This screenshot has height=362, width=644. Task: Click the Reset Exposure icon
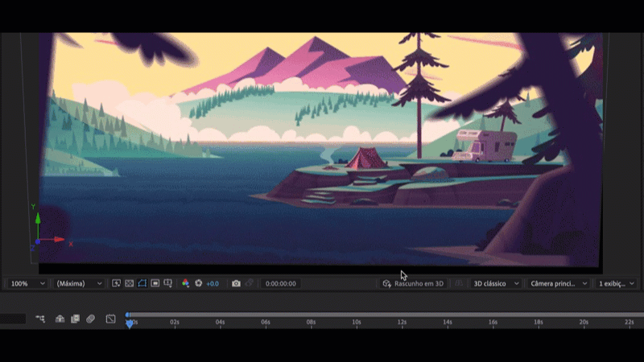198,283
